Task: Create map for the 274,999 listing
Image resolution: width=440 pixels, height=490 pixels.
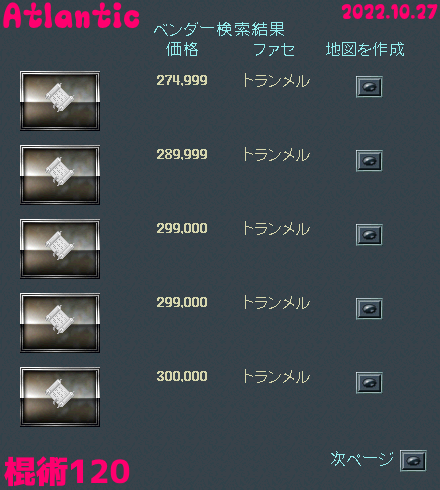Action: point(369,87)
